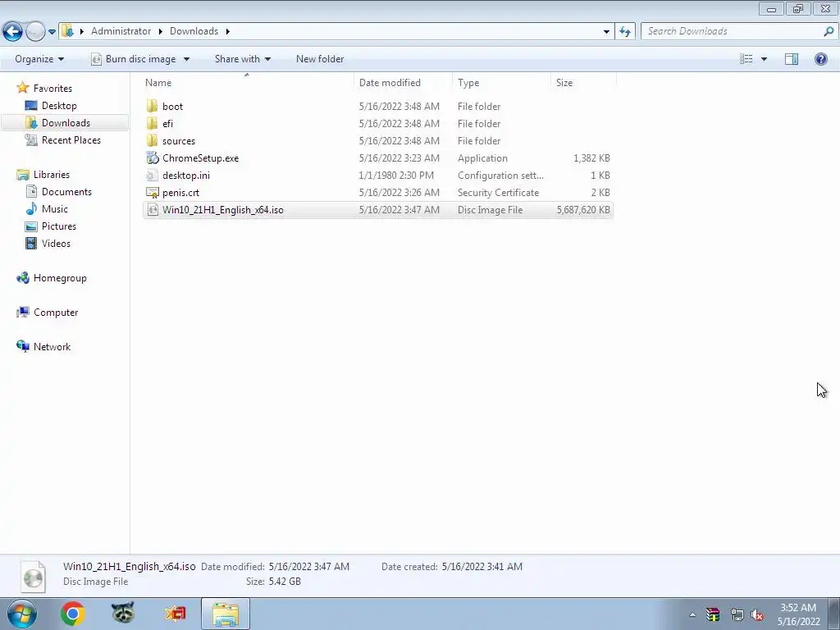Select the Win10_21H1_English_x64.iso disc icon in list

click(x=153, y=209)
